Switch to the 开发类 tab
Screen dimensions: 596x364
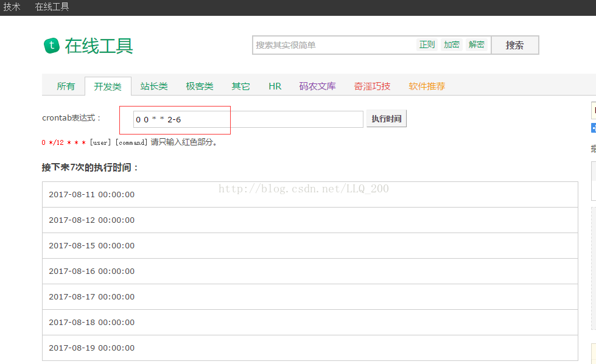point(108,86)
